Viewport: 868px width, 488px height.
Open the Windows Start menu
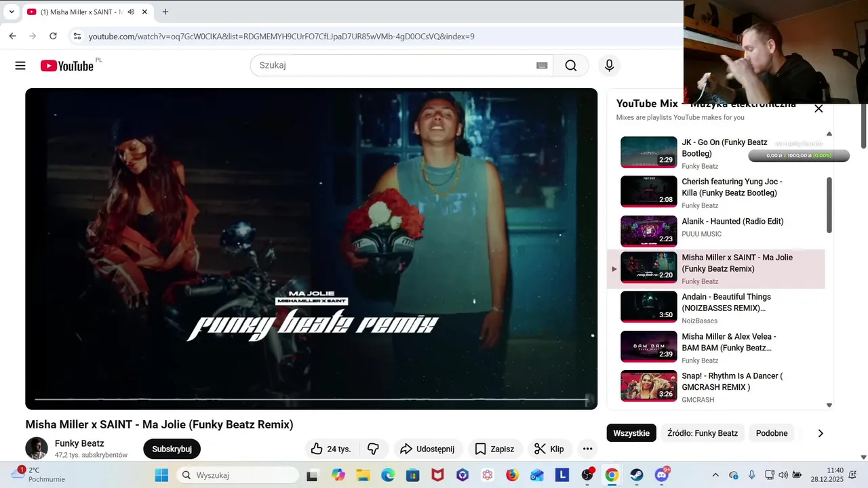[161, 475]
